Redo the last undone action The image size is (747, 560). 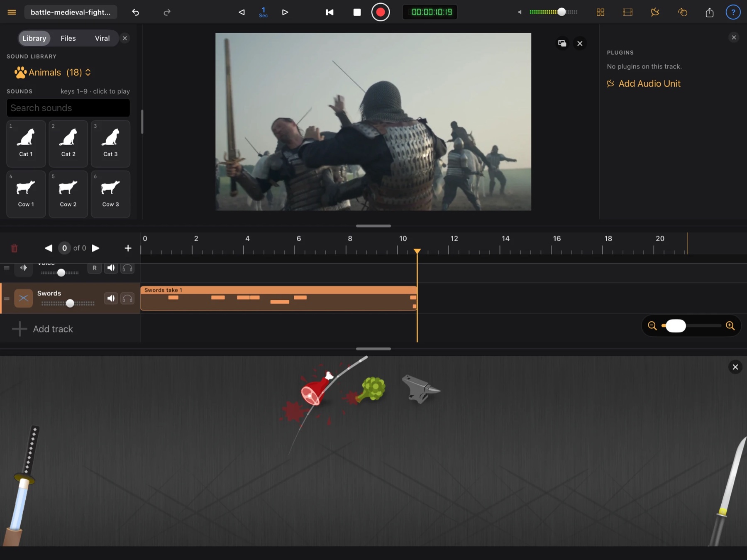[x=167, y=12]
